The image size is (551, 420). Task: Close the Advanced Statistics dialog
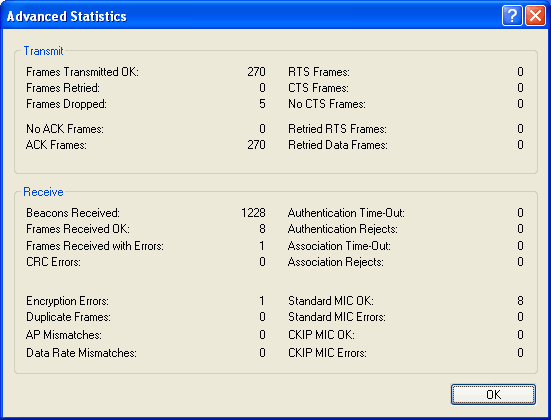point(535,16)
